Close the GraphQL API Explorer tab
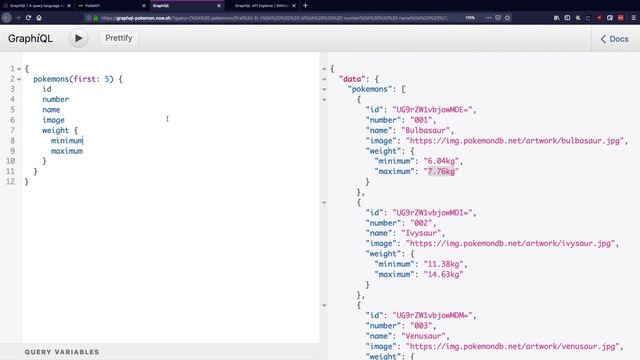The image size is (640, 360). pos(294,6)
